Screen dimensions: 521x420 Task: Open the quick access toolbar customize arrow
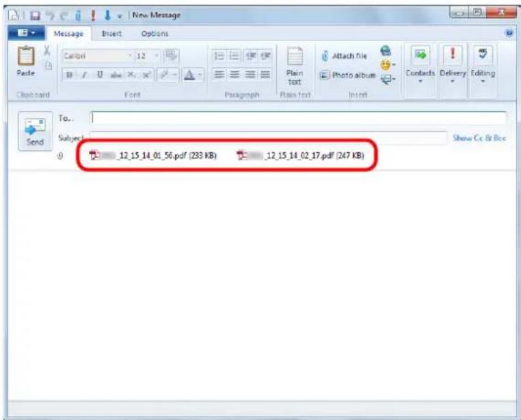point(120,16)
